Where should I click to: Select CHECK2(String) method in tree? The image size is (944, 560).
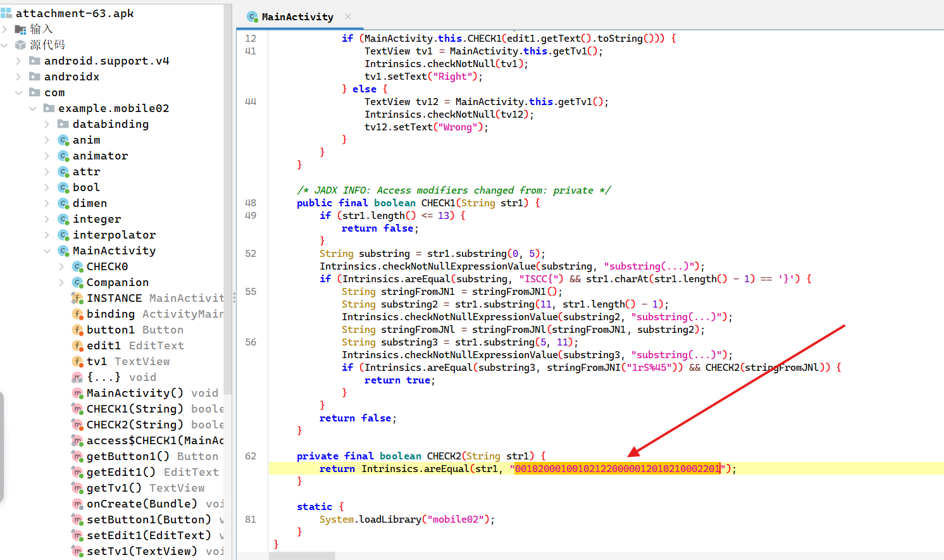[147, 425]
